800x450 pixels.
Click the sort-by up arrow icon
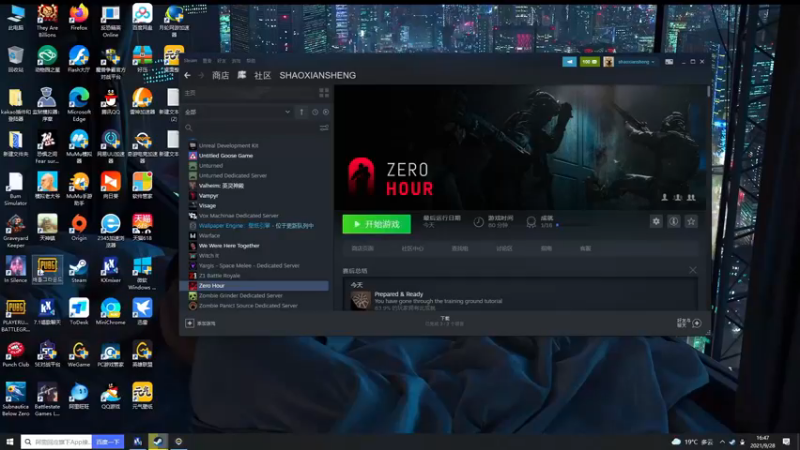pos(302,112)
